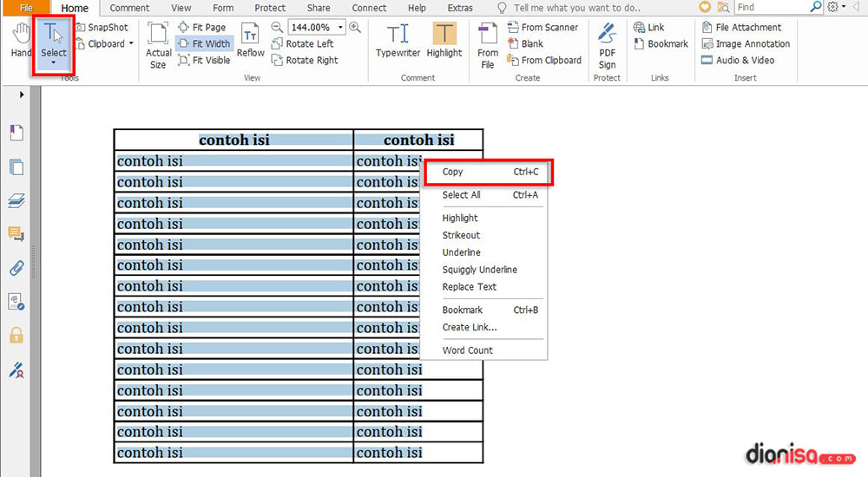This screenshot has height=477, width=868.
Task: Create a Blank PDF
Action: [x=526, y=43]
